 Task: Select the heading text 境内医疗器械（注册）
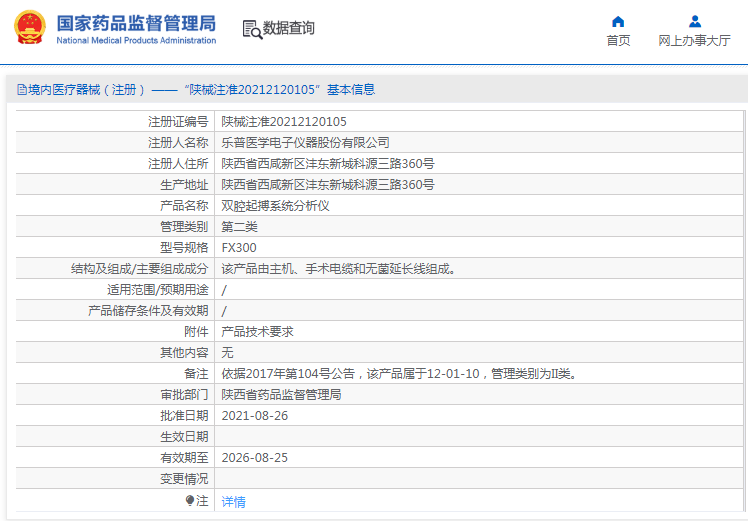pos(87,90)
